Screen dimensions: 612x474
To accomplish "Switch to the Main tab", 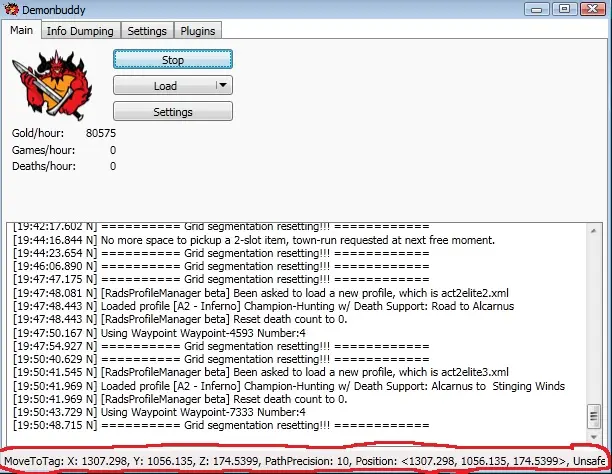I will point(22,31).
